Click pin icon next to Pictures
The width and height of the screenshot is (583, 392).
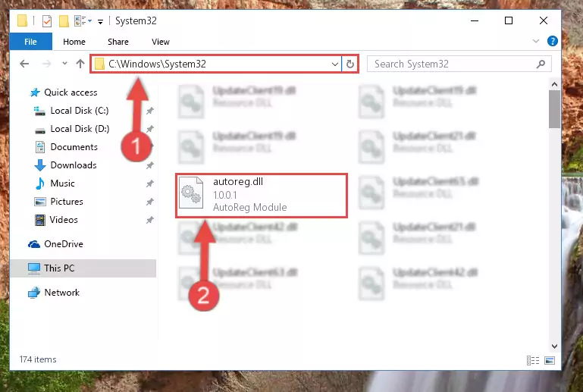[149, 202]
